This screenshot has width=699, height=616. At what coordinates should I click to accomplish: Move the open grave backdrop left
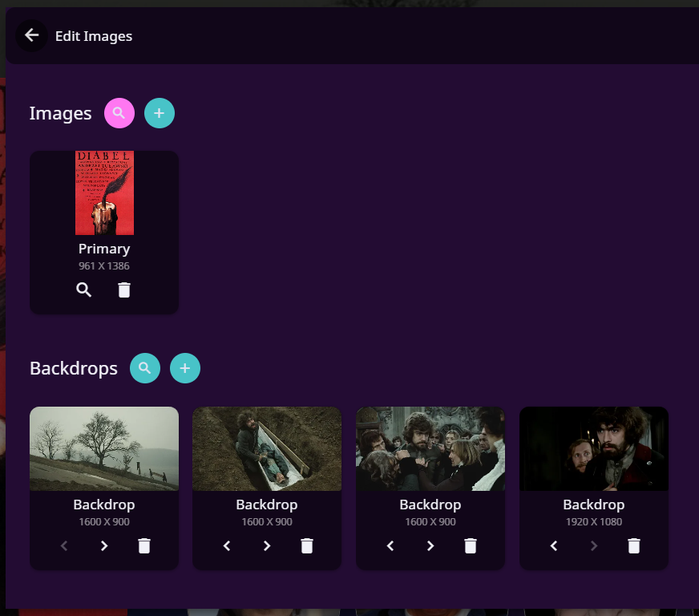(x=227, y=546)
